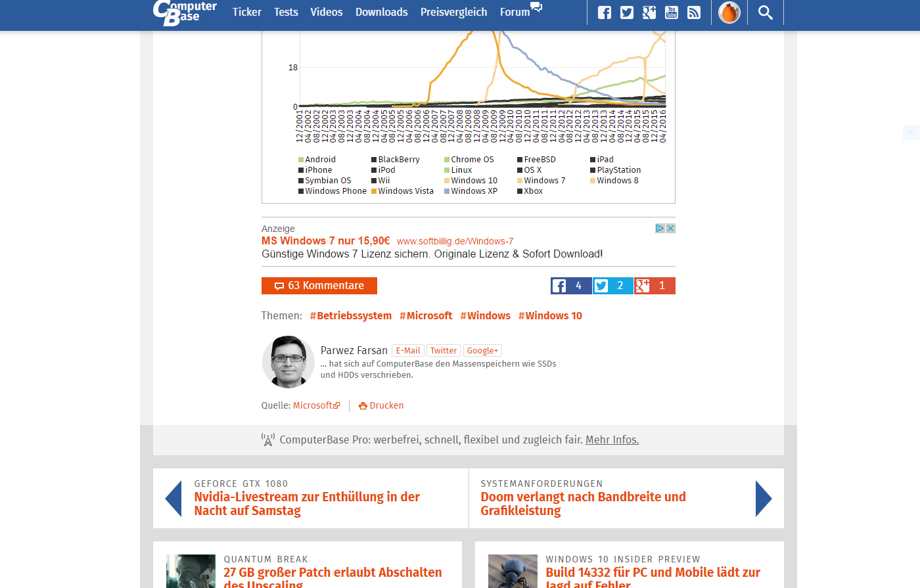Open the Twitter icon in the header

627,12
